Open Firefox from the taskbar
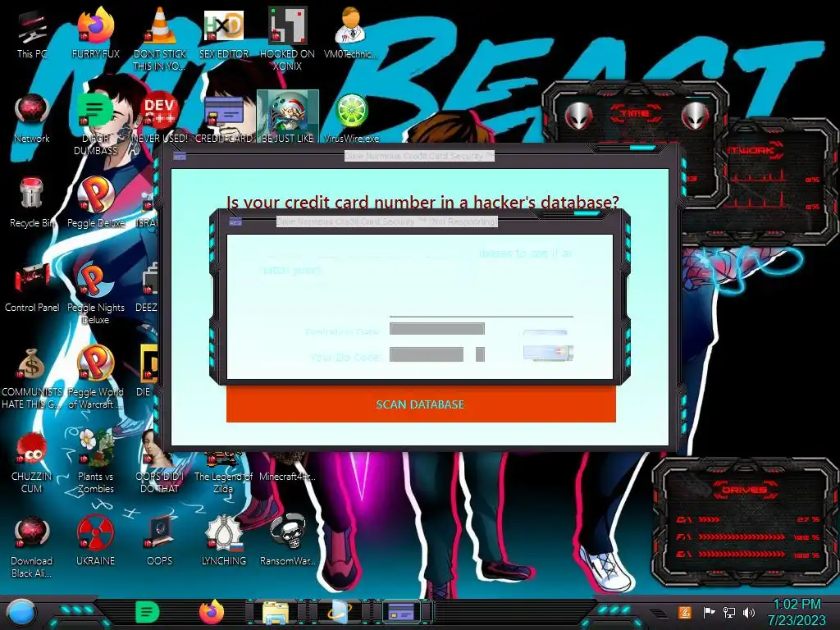The image size is (840, 630). pyautogui.click(x=212, y=612)
